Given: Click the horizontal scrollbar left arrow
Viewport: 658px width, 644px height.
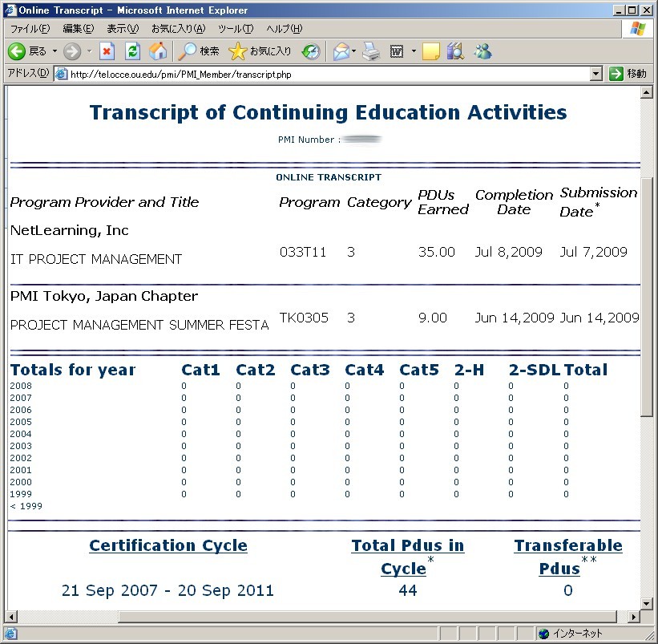Looking at the screenshot, I should [x=11, y=617].
